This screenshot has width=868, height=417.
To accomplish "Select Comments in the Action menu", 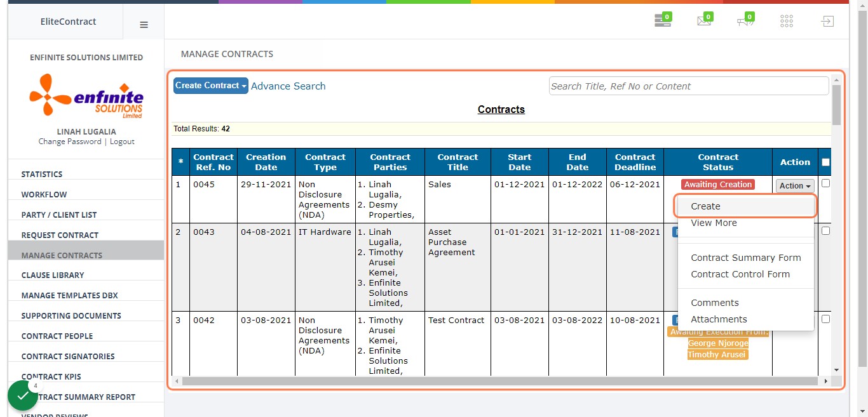I will 715,303.
